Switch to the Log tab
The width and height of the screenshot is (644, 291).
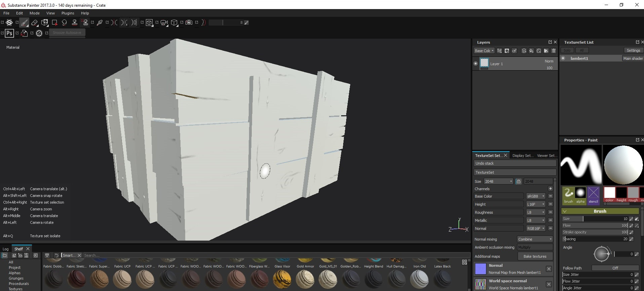click(6, 249)
